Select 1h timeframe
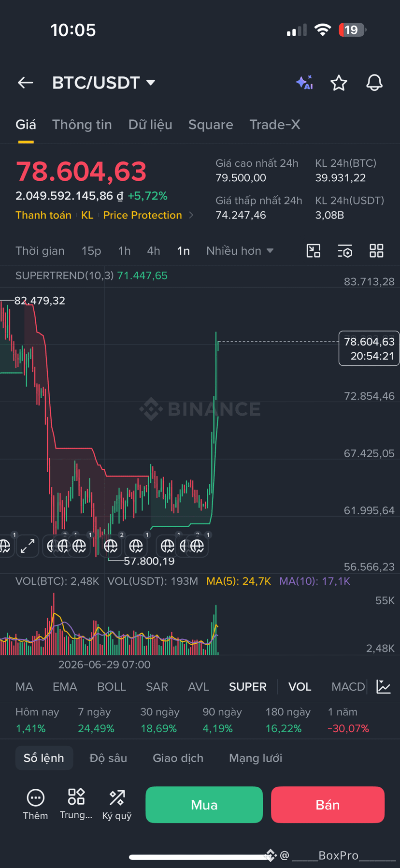The image size is (400, 868). [124, 251]
